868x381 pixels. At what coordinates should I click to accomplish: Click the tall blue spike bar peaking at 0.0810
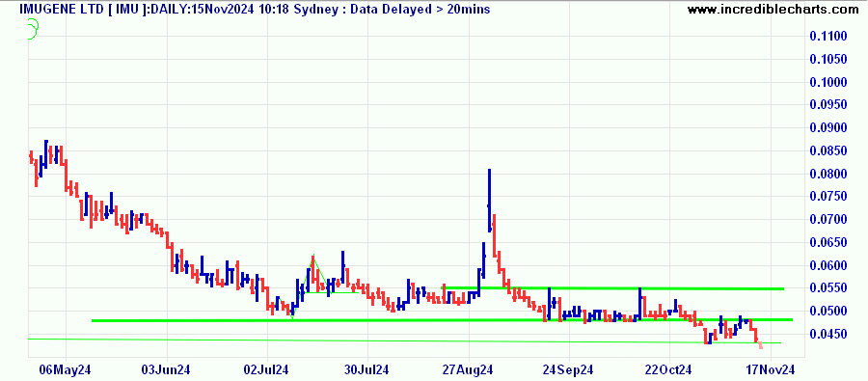489,200
